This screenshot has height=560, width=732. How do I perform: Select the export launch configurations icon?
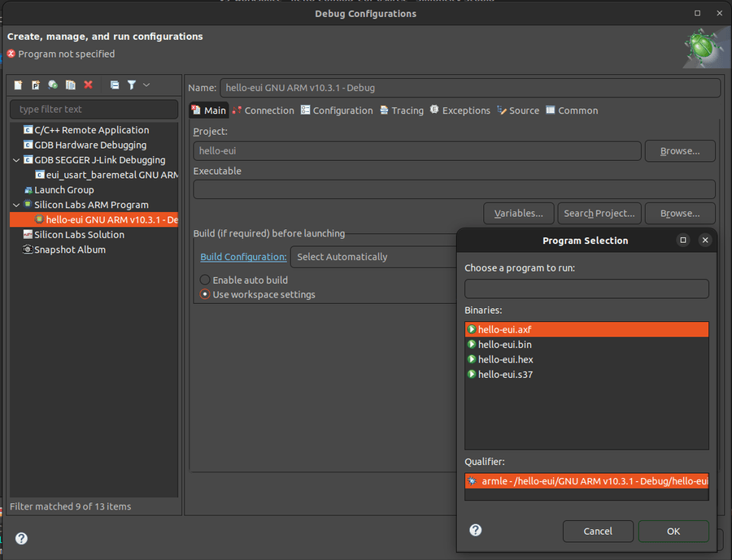(x=53, y=85)
